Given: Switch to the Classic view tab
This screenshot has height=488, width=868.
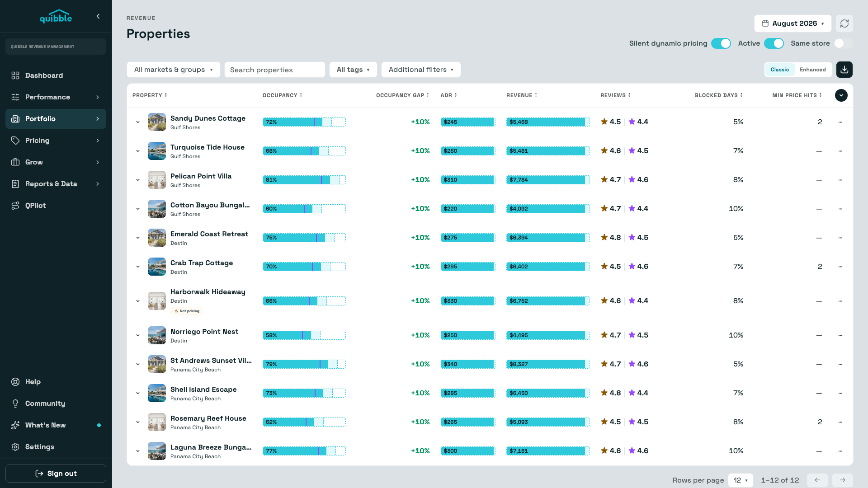Looking at the screenshot, I should pyautogui.click(x=780, y=70).
